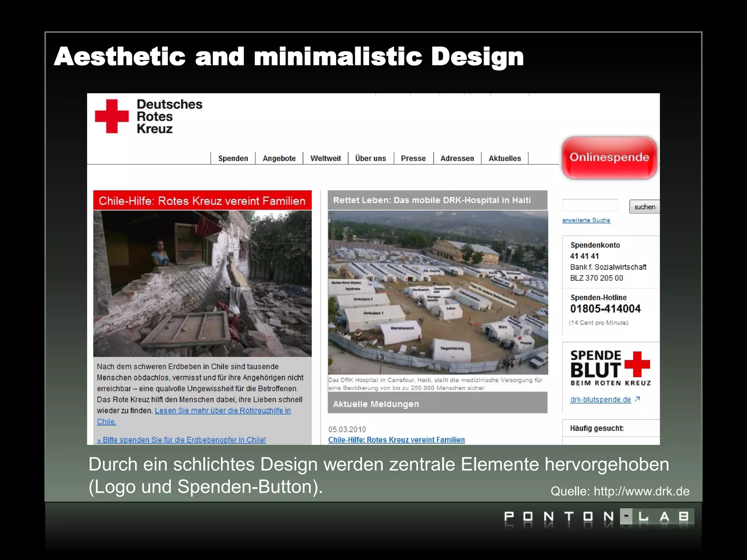Click the Das DRK Hospital in Carrefour caption
747x560 pixels.
point(435,384)
